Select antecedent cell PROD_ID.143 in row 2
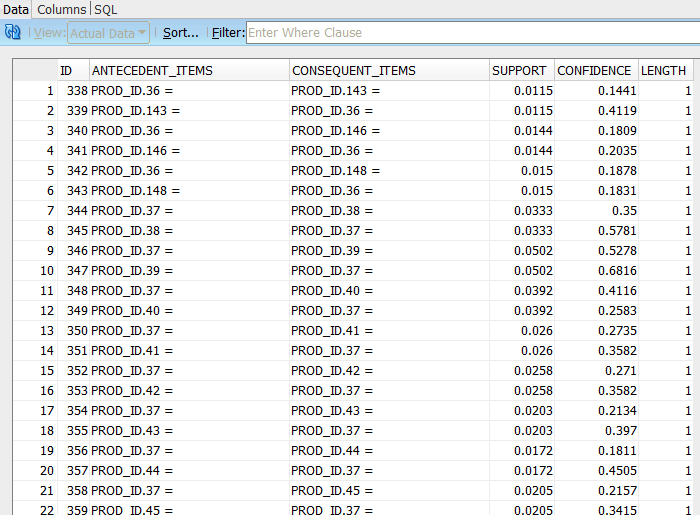Viewport: 700px width, 515px height. 189,111
